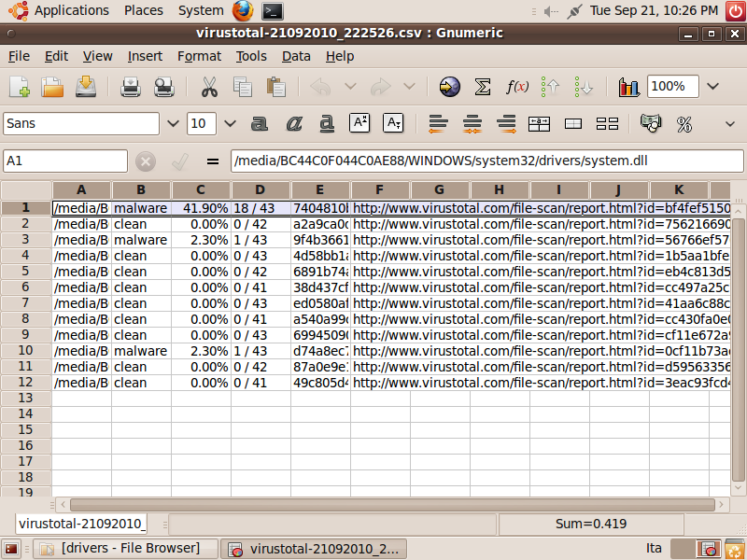
Task: Apply accounting money format icon
Action: coord(651,123)
